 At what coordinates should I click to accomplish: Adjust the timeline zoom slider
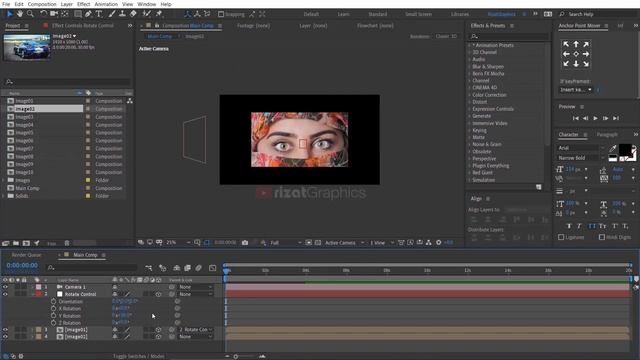[236, 356]
